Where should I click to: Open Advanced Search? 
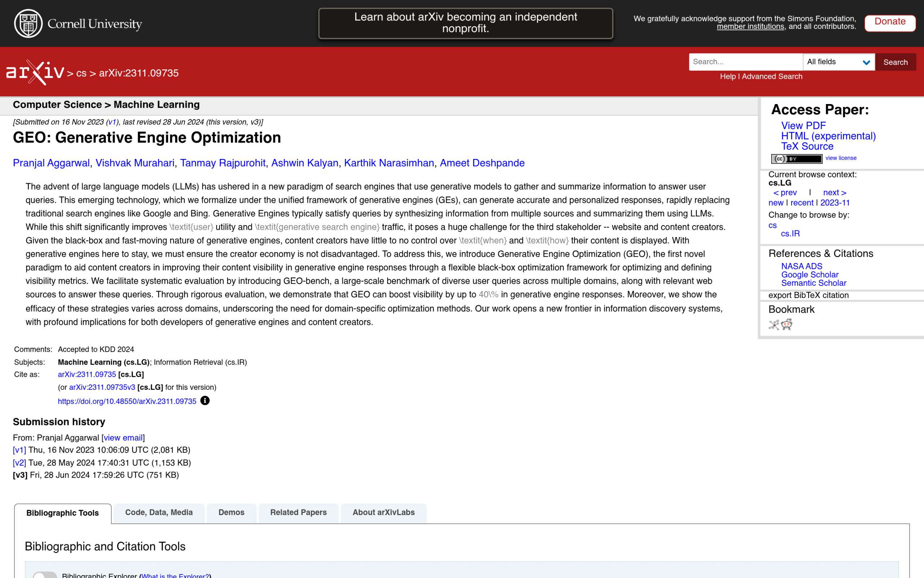tap(772, 77)
